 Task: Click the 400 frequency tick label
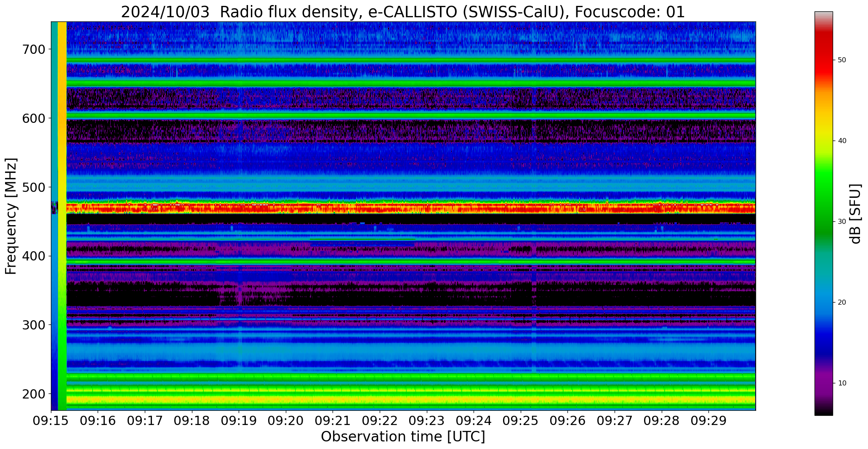(x=33, y=256)
